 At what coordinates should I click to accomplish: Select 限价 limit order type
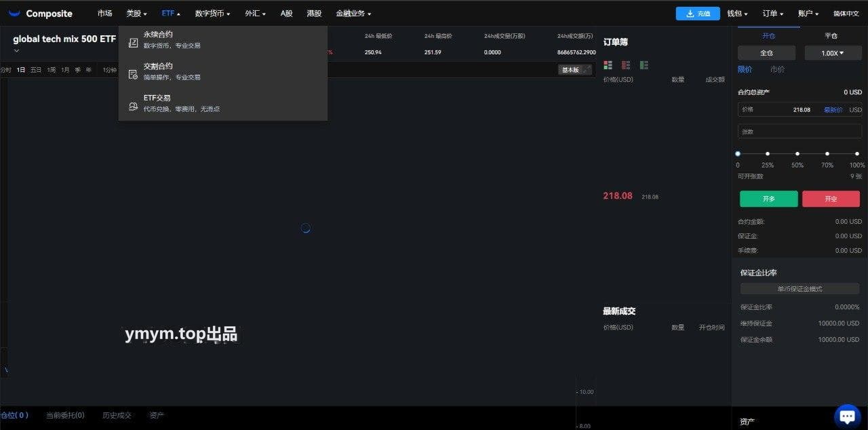(x=745, y=69)
